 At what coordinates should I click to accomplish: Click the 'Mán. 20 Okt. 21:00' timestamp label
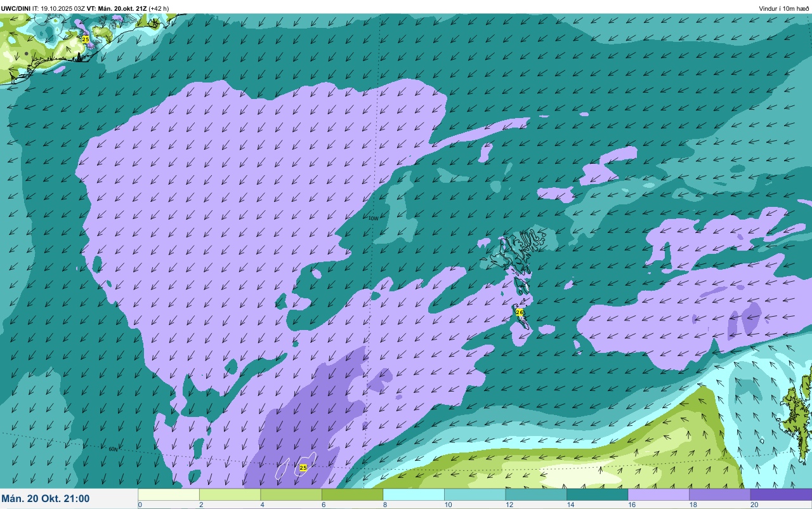click(46, 499)
